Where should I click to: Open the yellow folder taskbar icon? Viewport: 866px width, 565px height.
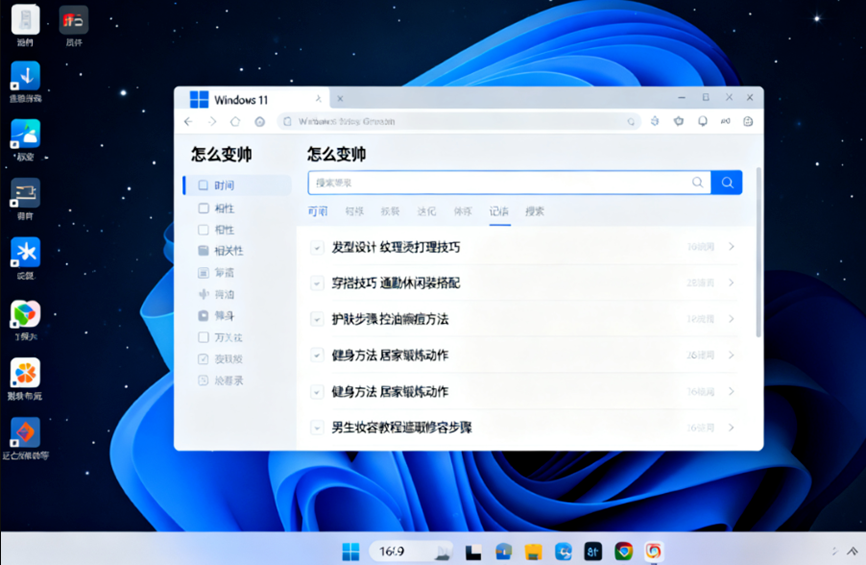(x=533, y=551)
